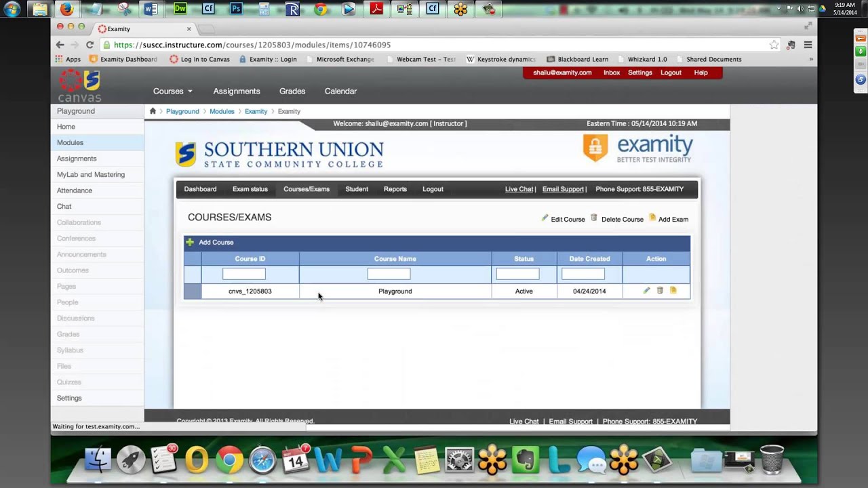Open System Preferences gear in the dock
Image resolution: width=868 pixels, height=488 pixels.
click(x=460, y=460)
